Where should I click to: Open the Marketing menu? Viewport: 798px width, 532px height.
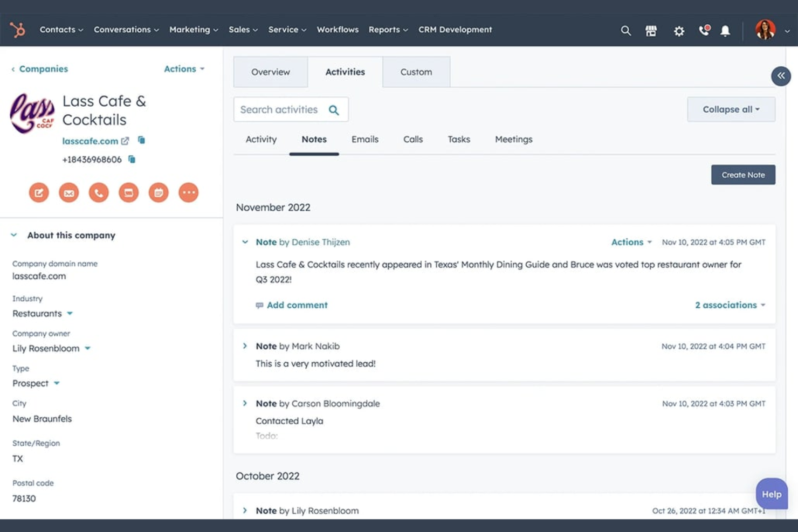[x=194, y=30]
